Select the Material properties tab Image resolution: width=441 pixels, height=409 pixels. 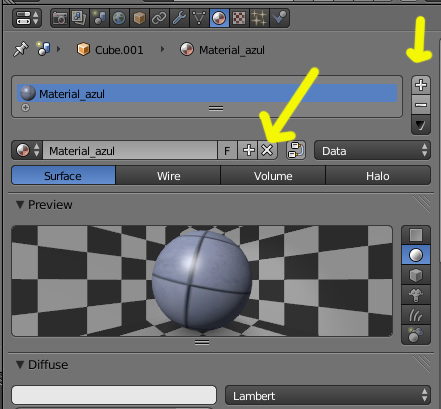(x=219, y=18)
